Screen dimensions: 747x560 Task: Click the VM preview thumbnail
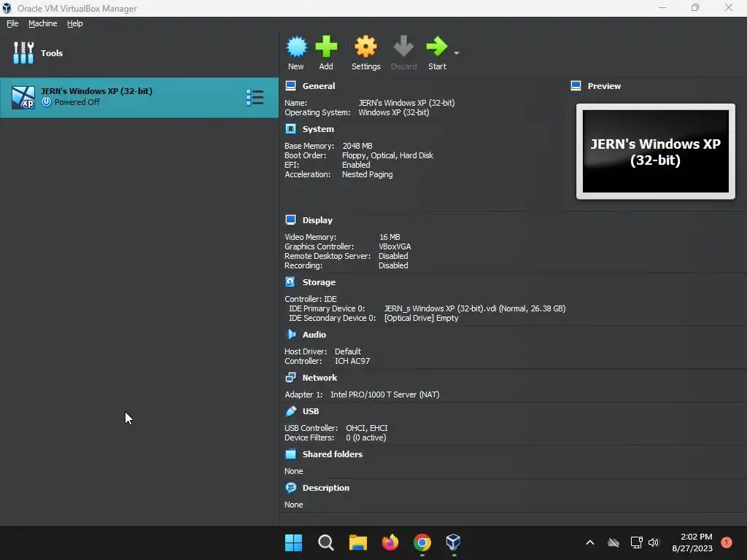point(656,152)
